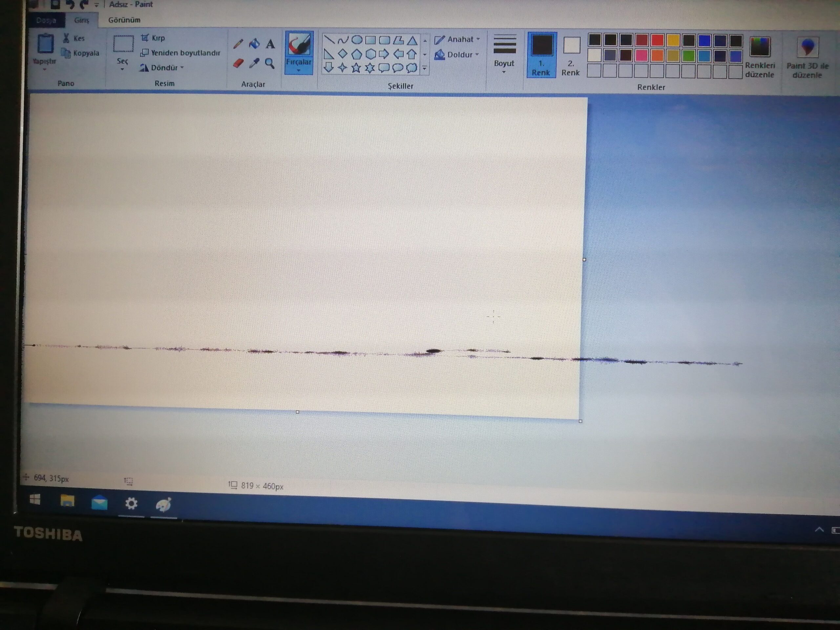This screenshot has width=840, height=630.
Task: Open the Doldur fill dropdown
Action: 456,55
